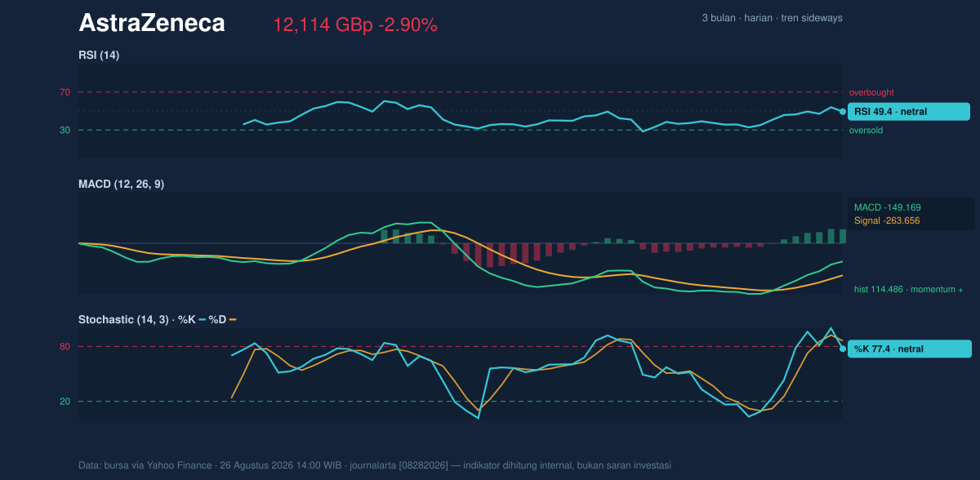Click the Signal -263.656 value
Image resolution: width=980 pixels, height=480 pixels.
click(887, 220)
